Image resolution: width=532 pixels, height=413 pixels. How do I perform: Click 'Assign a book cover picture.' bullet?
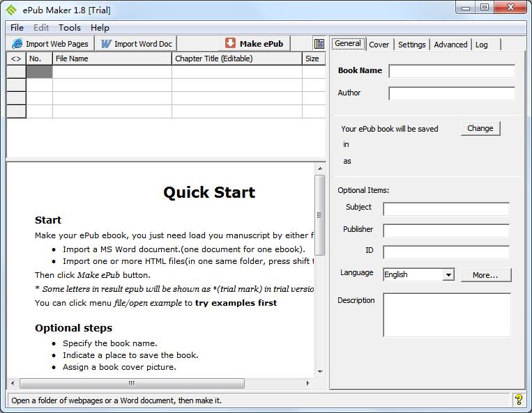(119, 367)
